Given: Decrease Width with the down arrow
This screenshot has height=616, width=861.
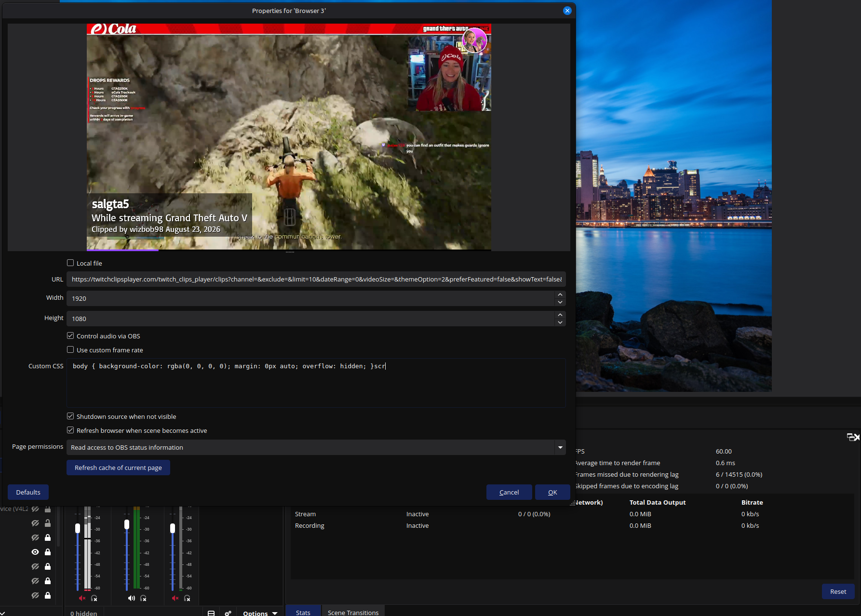Looking at the screenshot, I should tap(560, 302).
